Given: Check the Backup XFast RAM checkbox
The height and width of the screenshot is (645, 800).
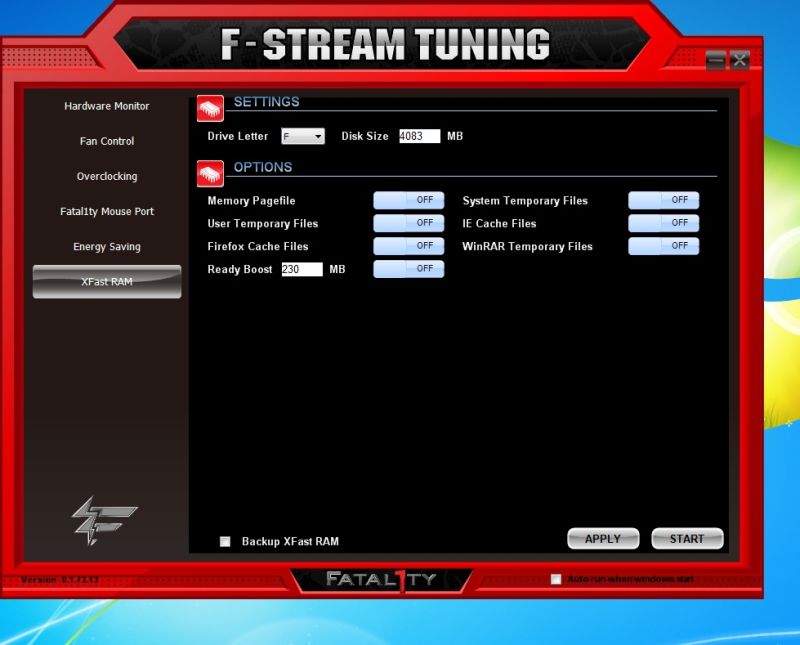Looking at the screenshot, I should click(225, 541).
